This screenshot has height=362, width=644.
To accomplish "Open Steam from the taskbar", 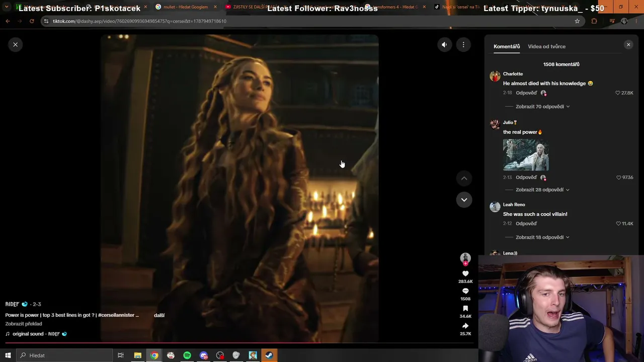I will 269,355.
